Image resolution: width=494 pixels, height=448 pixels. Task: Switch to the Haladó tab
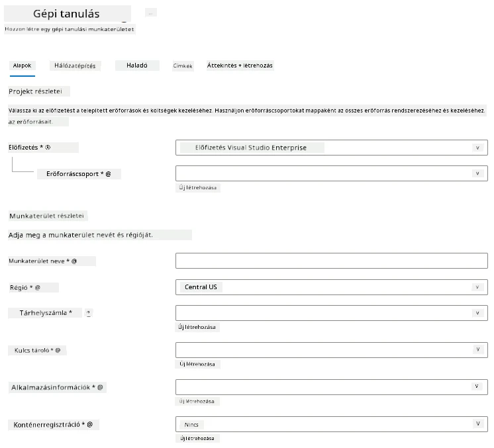pyautogui.click(x=137, y=66)
